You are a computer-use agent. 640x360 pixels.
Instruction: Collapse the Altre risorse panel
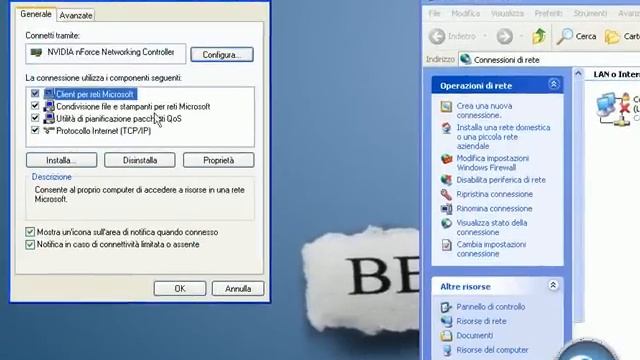(x=553, y=285)
